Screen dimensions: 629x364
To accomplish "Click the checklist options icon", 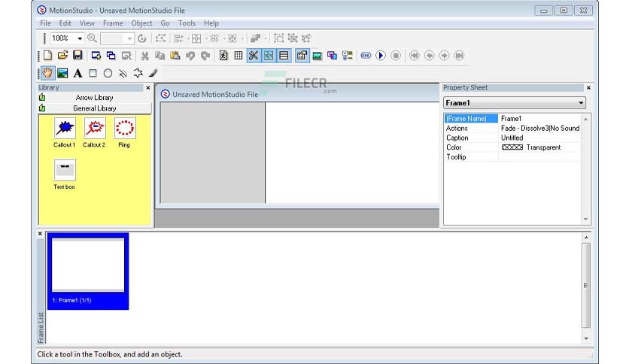I will pos(348,56).
